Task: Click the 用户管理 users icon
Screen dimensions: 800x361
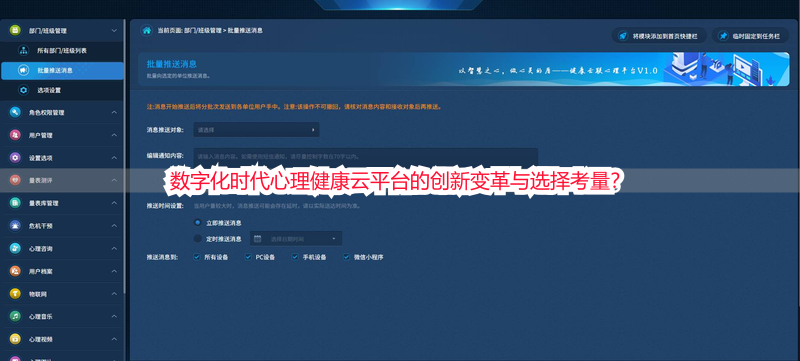Action: [x=15, y=135]
